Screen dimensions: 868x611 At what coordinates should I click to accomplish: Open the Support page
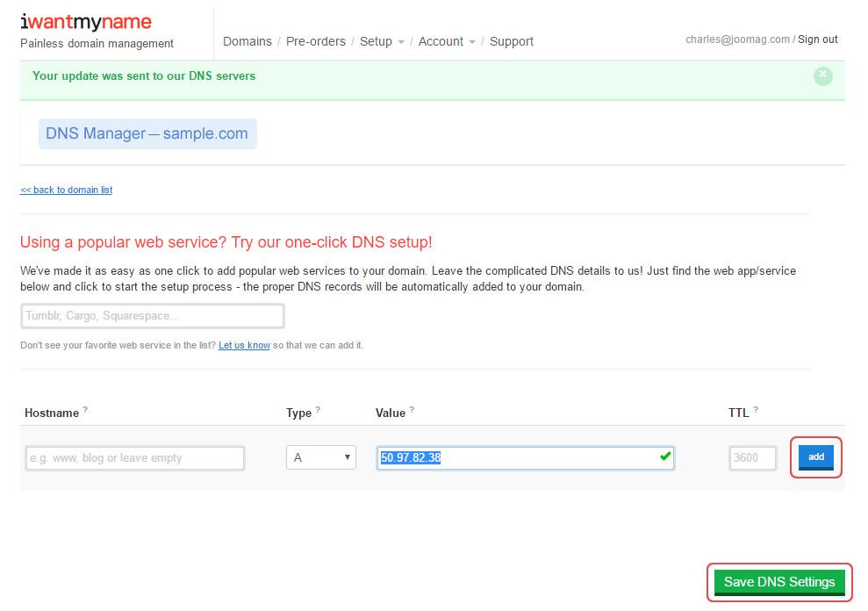pos(512,41)
